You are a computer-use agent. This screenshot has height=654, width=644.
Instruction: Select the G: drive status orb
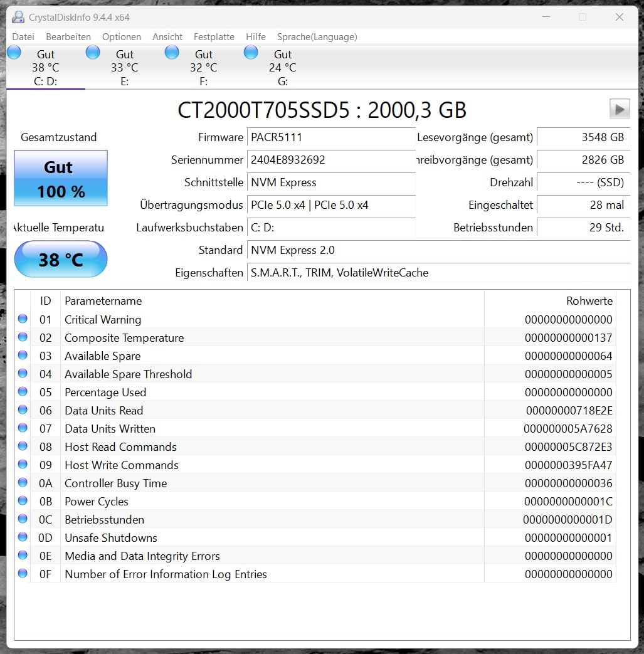251,53
